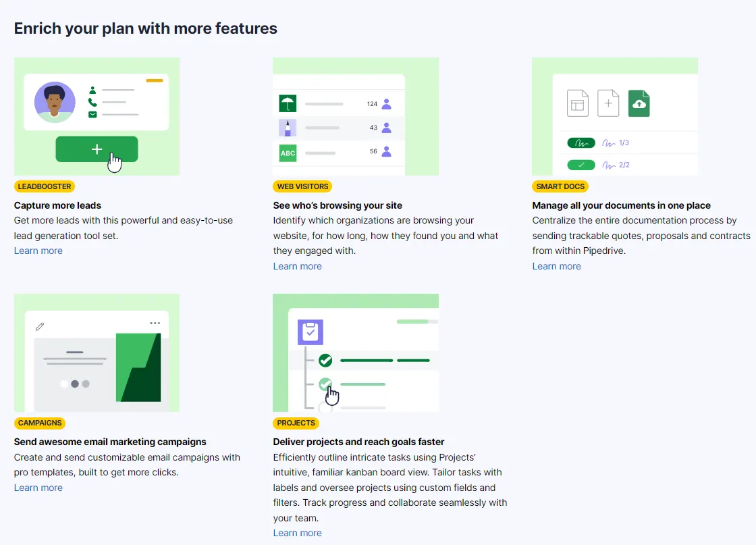756x545 pixels.
Task: Click the dark green signature pill icon
Action: click(581, 143)
